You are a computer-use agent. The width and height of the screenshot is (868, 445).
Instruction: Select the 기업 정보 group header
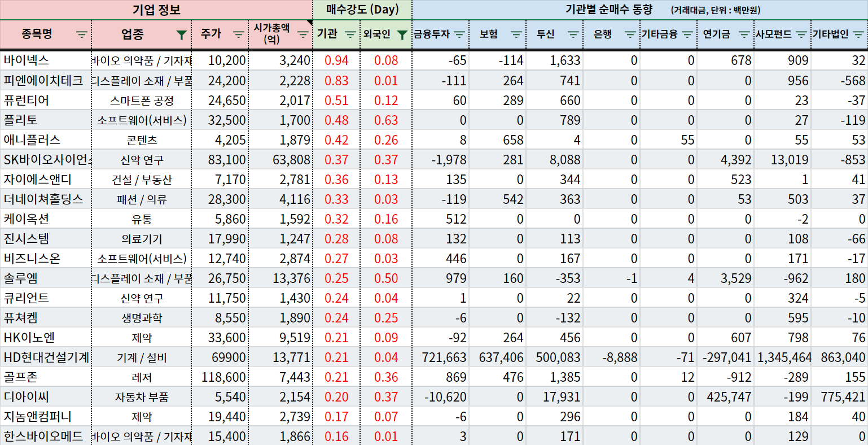click(156, 10)
